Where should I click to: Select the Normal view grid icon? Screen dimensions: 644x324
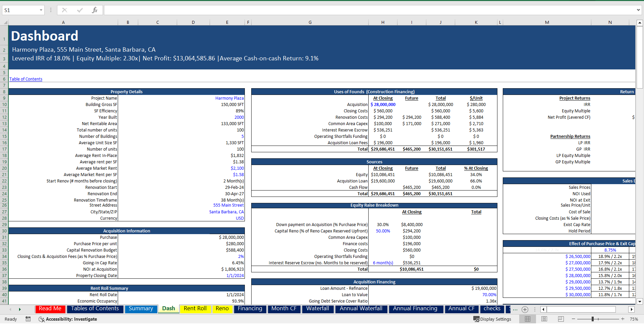coord(527,319)
